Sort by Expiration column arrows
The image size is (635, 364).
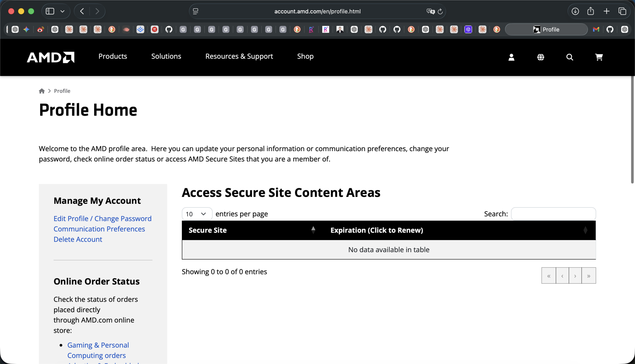pos(585,230)
